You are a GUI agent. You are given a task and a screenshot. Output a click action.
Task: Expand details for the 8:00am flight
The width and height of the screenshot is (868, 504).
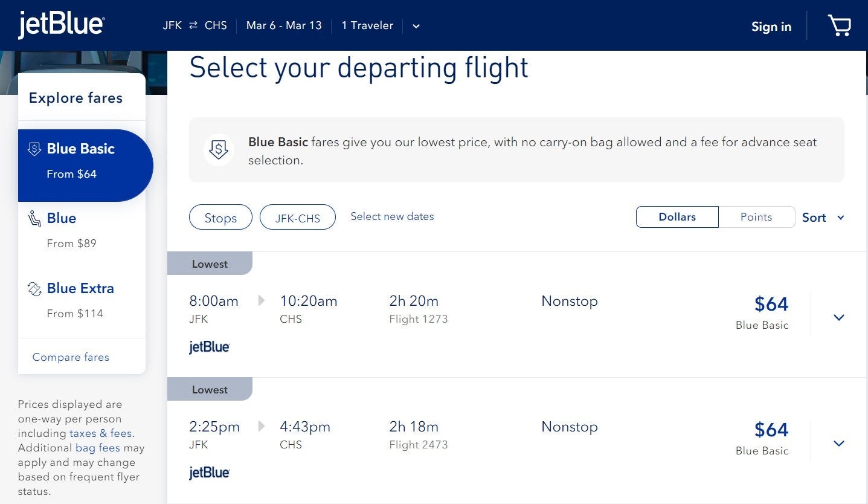tap(838, 317)
